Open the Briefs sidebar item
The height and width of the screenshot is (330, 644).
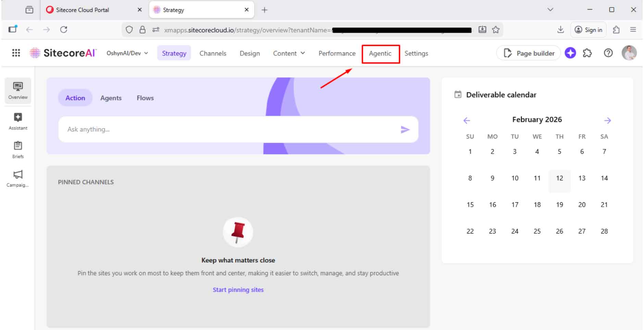[x=18, y=150]
